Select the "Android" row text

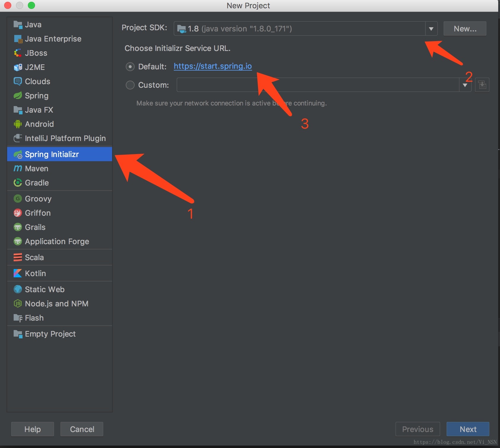[39, 124]
